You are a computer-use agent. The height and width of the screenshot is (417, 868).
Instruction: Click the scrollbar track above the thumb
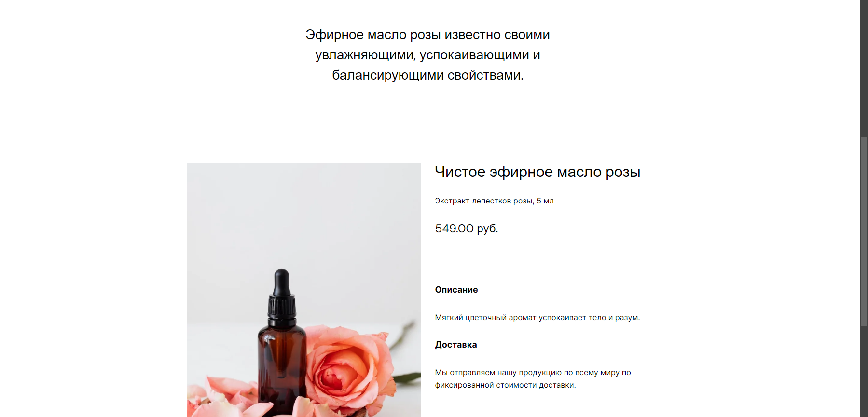tap(864, 67)
